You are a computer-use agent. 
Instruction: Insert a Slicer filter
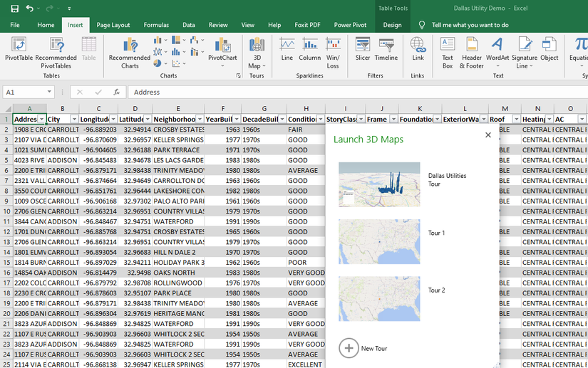(x=363, y=49)
